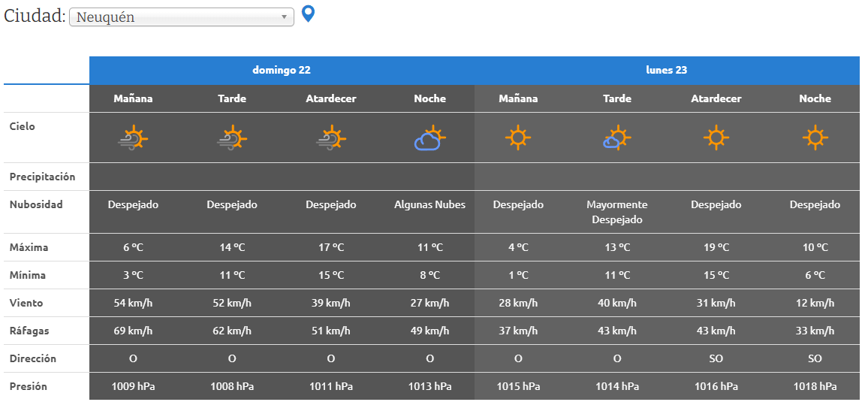Click Monday Tarde partly cloudy icon
The image size is (868, 402).
coord(616,139)
